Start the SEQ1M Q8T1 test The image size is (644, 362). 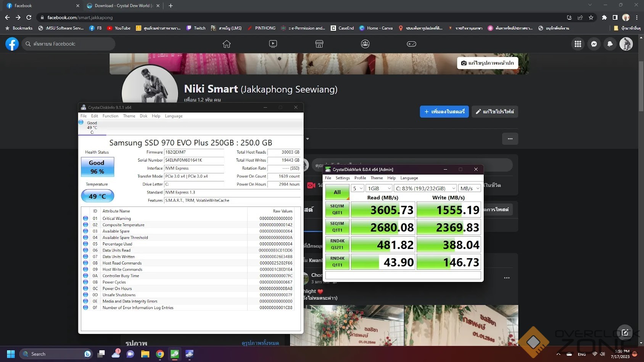[337, 209]
